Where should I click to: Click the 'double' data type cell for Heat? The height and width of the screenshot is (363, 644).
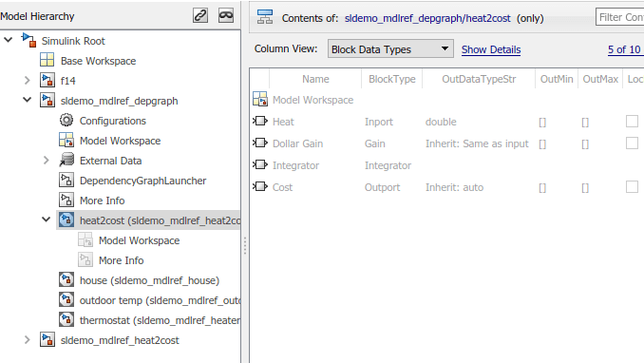pyautogui.click(x=441, y=122)
